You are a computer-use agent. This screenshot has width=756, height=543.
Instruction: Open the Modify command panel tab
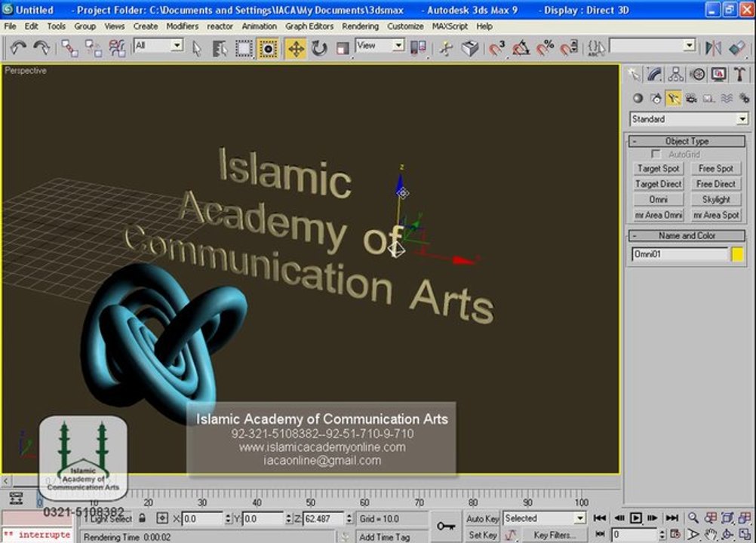tap(654, 75)
